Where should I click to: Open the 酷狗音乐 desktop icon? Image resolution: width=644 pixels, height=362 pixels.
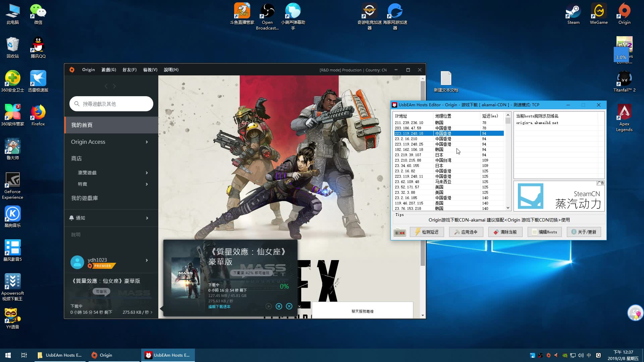pyautogui.click(x=12, y=217)
